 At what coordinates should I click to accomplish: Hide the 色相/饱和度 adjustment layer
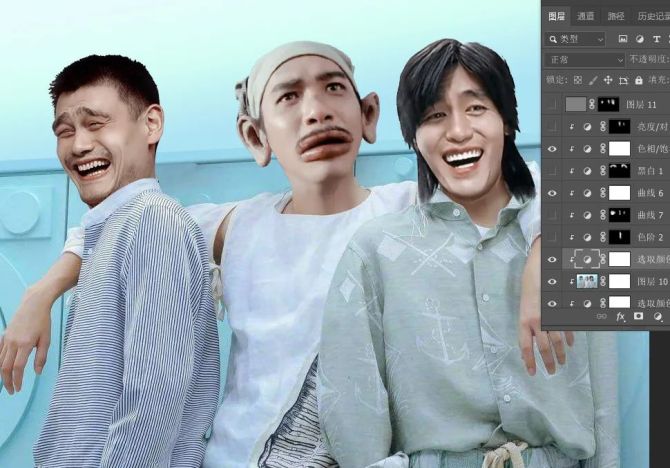pyautogui.click(x=551, y=148)
